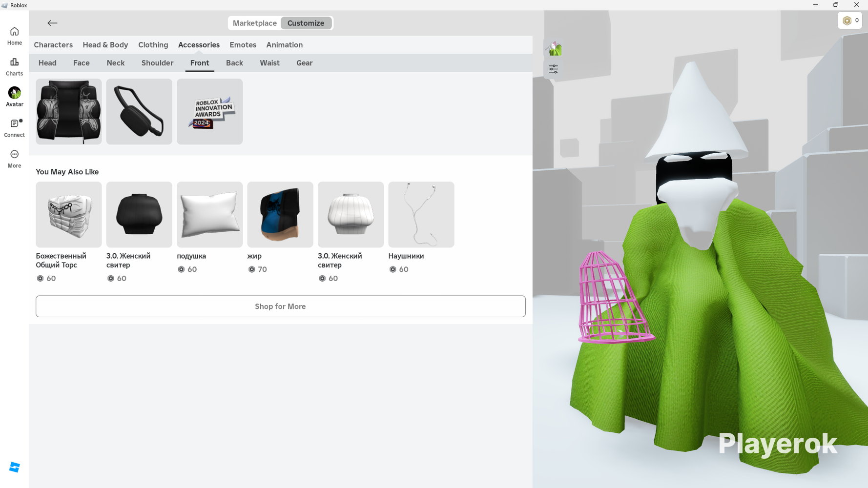868x488 pixels.
Task: Open the подушка pillow item thumbnail
Action: pyautogui.click(x=210, y=215)
